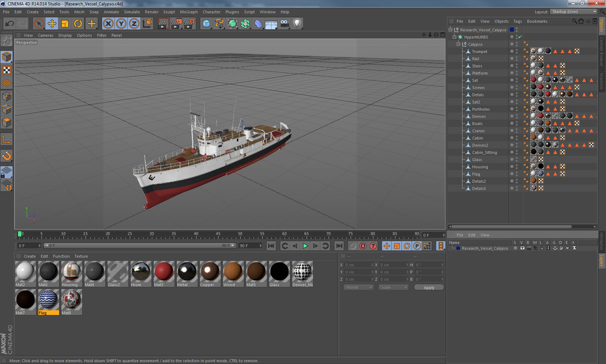
Task: Enable Axis mode icon
Action: click(7, 139)
